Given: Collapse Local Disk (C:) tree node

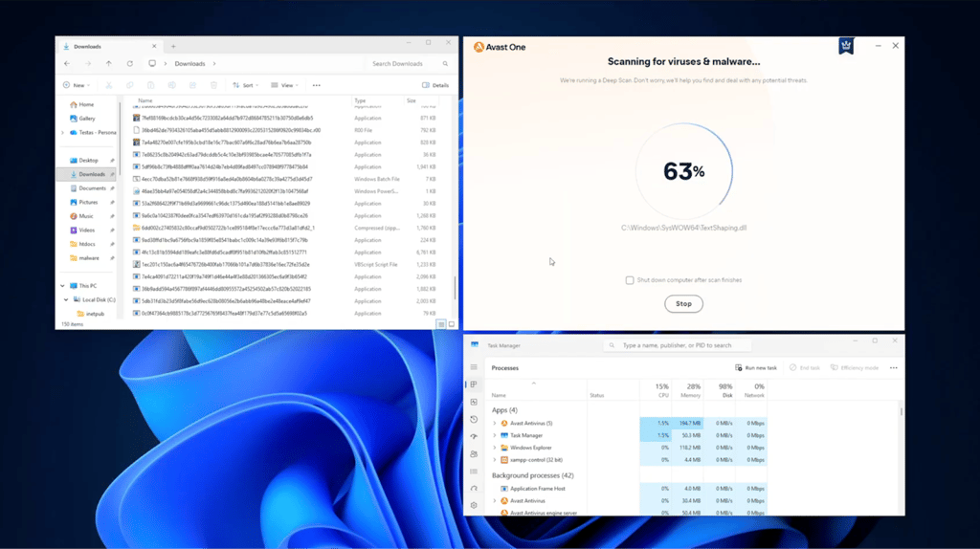Looking at the screenshot, I should click(66, 299).
